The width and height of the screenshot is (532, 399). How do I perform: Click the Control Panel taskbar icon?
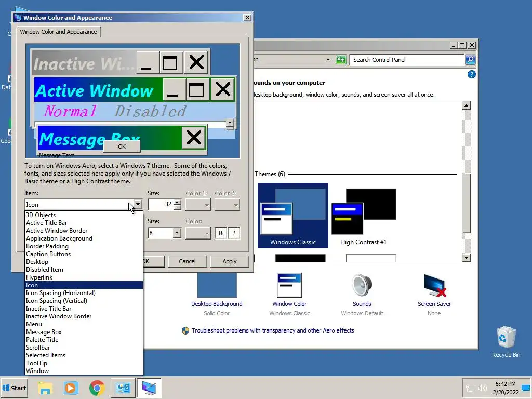[123, 388]
